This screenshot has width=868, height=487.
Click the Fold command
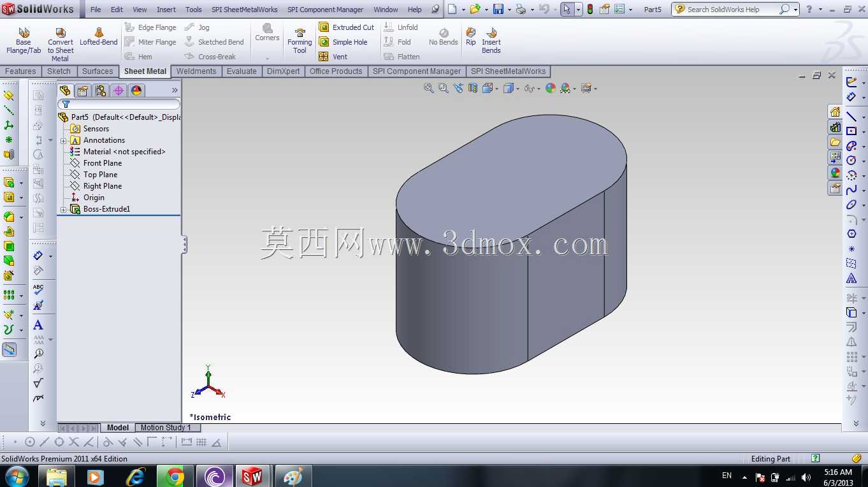(398, 42)
